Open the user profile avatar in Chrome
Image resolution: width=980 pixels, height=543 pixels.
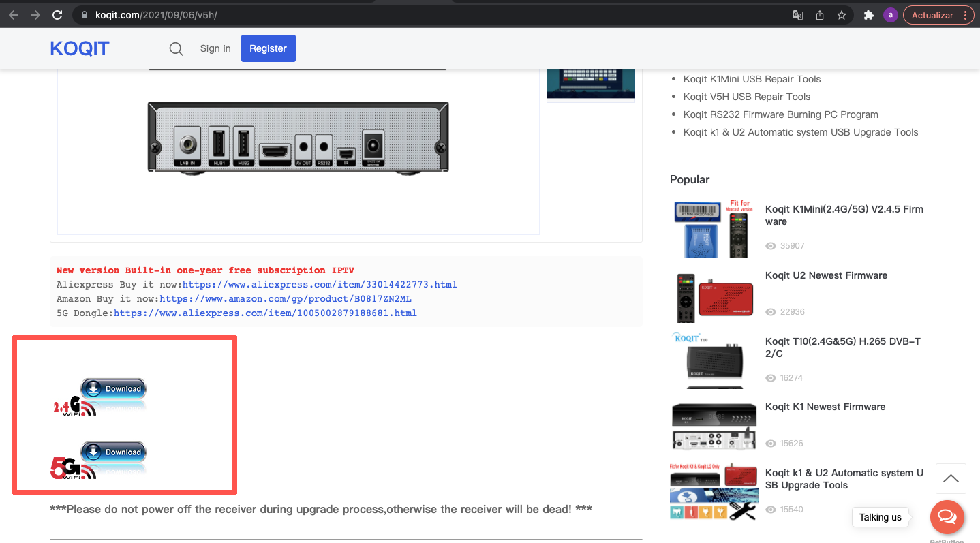click(890, 15)
